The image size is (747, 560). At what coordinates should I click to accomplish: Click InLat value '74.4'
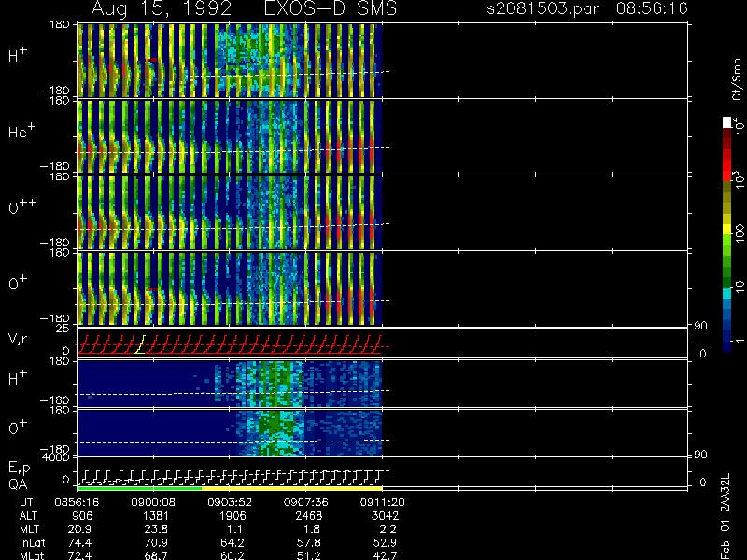click(80, 542)
